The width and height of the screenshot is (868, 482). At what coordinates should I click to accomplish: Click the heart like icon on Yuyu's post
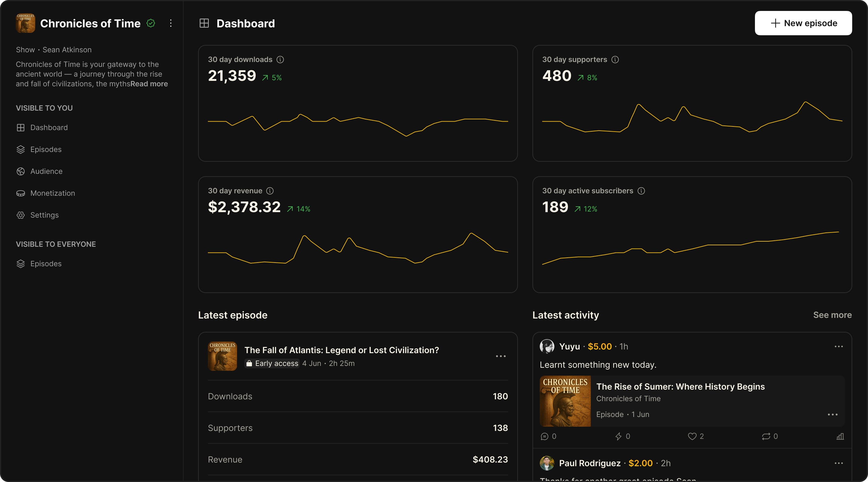pyautogui.click(x=692, y=436)
